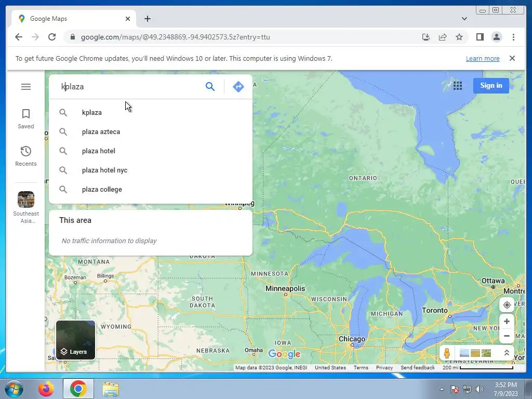This screenshot has width=532, height=399.
Task: Select the 'plaza hotel nyc' suggestion
Action: (x=151, y=170)
